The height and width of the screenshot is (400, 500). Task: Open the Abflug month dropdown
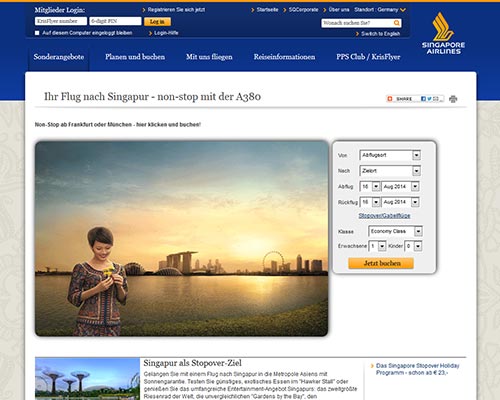tap(400, 186)
